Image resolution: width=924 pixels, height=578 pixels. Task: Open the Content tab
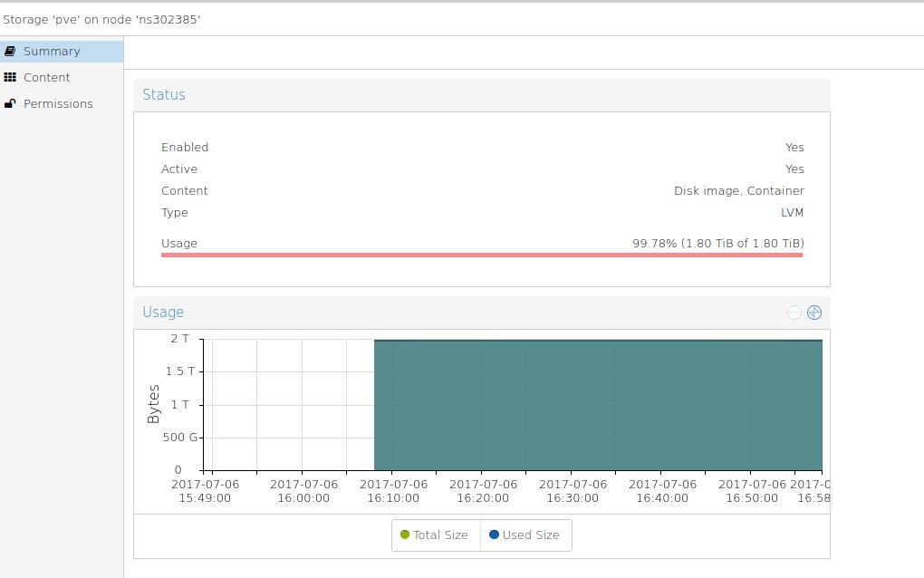click(x=62, y=77)
